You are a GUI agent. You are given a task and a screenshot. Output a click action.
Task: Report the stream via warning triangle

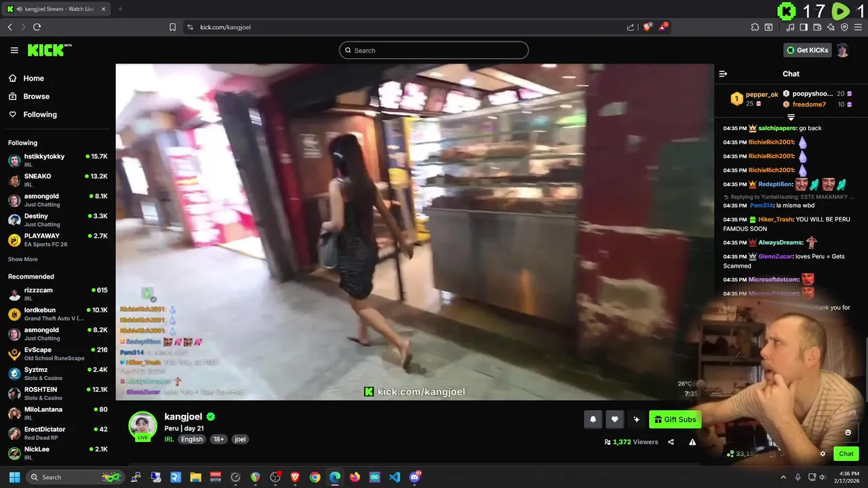(692, 442)
